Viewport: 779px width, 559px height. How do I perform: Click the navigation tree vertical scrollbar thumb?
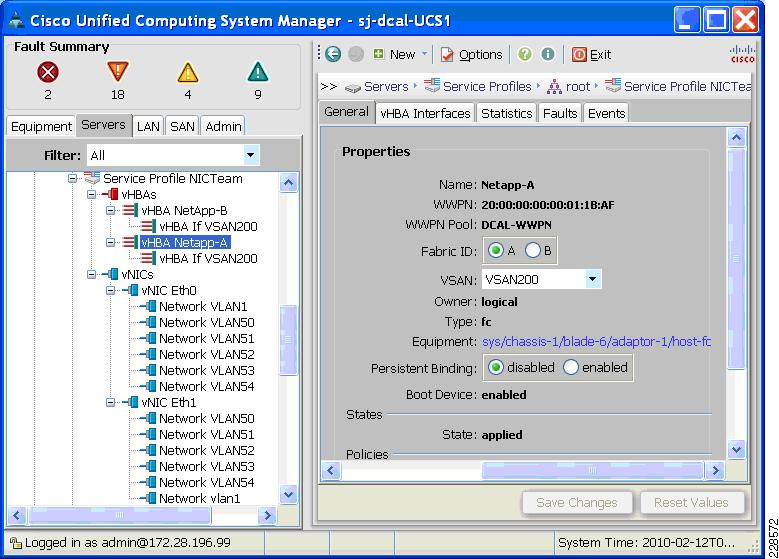click(x=289, y=340)
